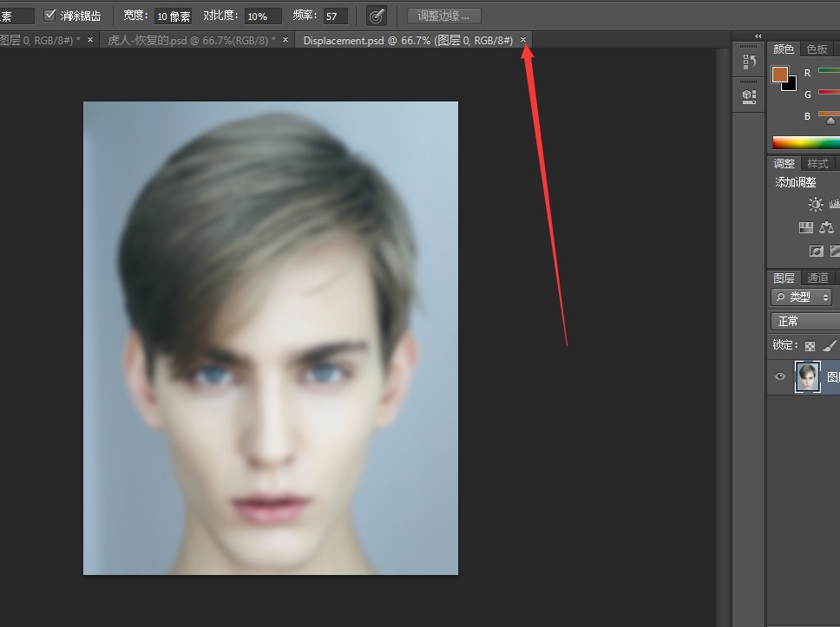Edit the 频率 frequency field
840x627 pixels.
click(x=336, y=16)
